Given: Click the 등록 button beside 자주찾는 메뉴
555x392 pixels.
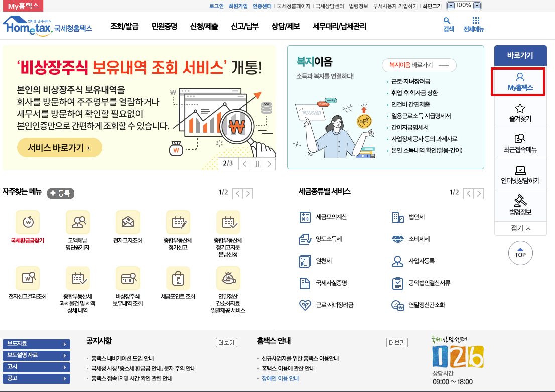Looking at the screenshot, I should [x=61, y=193].
